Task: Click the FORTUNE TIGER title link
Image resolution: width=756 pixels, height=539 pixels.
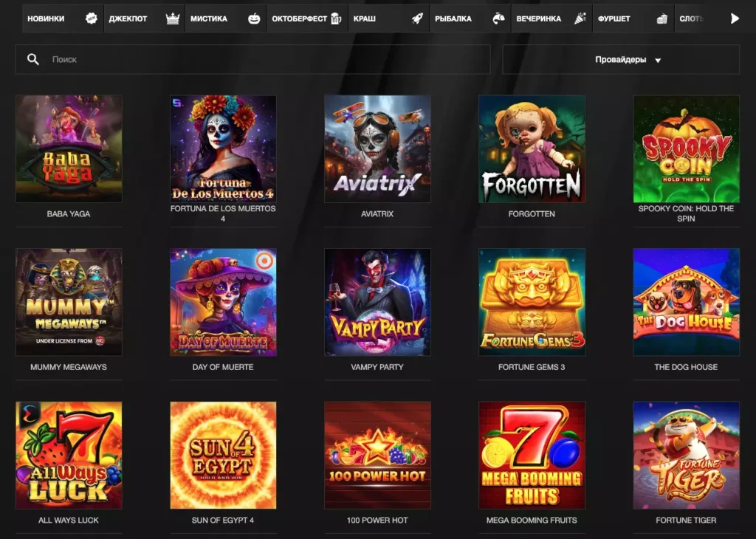Action: [x=686, y=520]
